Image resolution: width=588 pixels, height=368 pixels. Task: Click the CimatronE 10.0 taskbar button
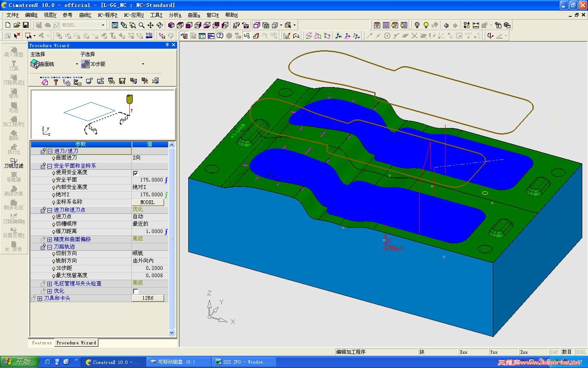point(113,362)
